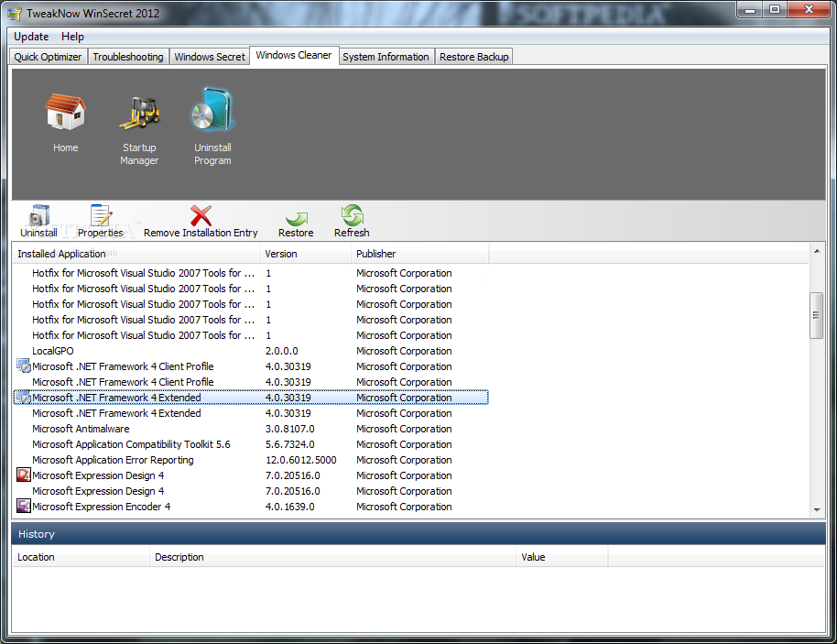This screenshot has height=644, width=837.
Task: Click version 2.0.0.0 cell
Action: click(x=282, y=351)
